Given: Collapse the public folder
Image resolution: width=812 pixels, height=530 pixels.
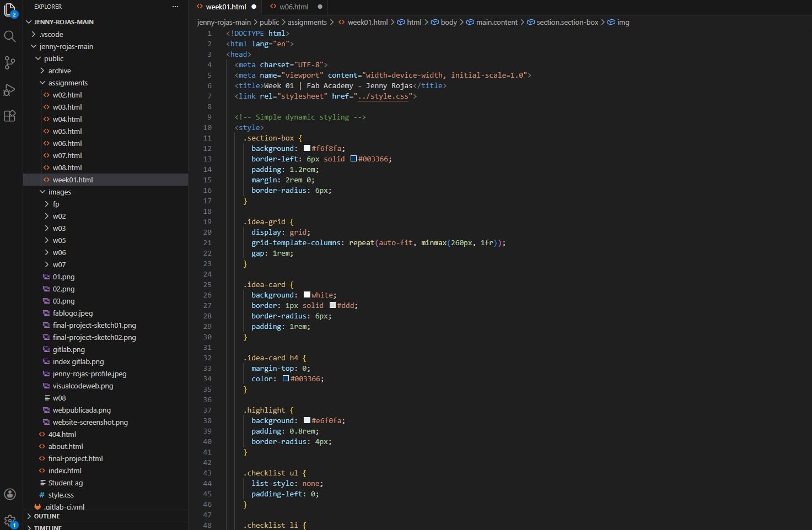Looking at the screenshot, I should click(37, 58).
